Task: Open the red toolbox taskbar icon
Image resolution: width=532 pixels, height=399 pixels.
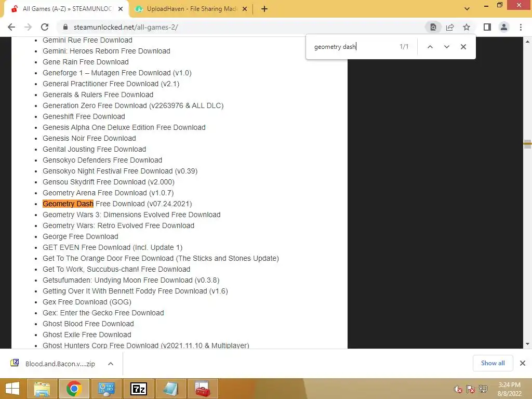Action: coord(203,389)
